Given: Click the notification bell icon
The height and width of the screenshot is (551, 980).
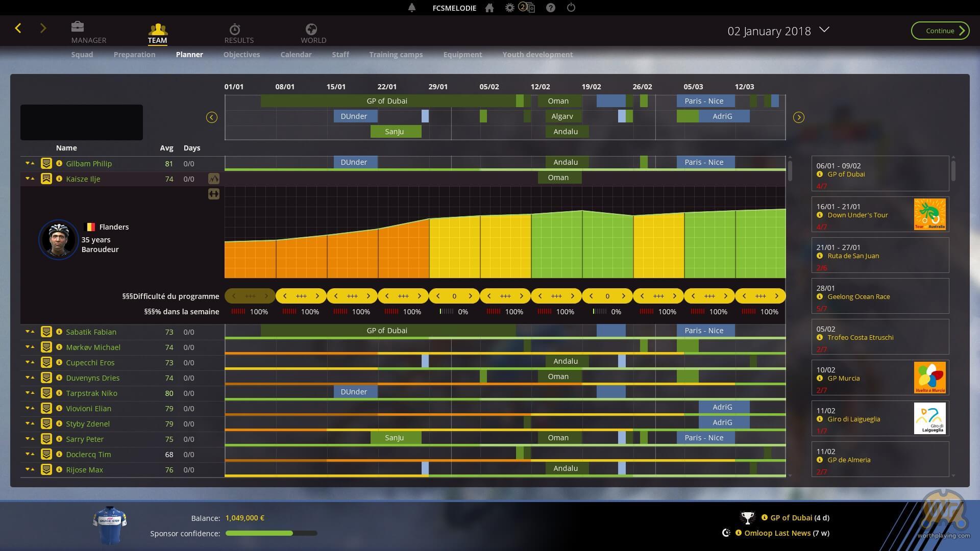Looking at the screenshot, I should coord(412,8).
